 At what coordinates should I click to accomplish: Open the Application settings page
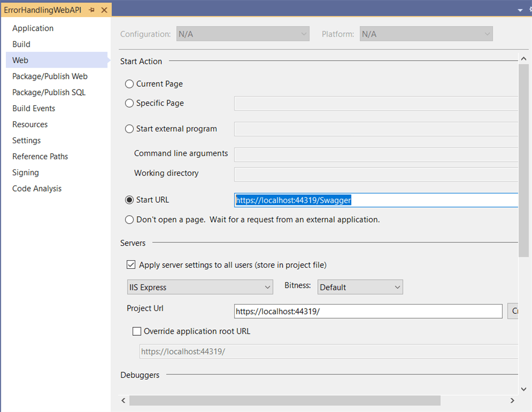[x=33, y=28]
